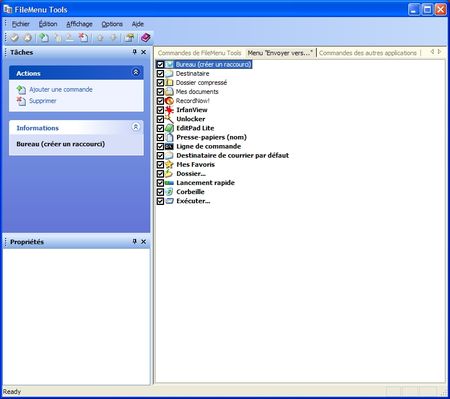Switch to Commandes des autres applications tab
This screenshot has width=450, height=399.
click(368, 53)
